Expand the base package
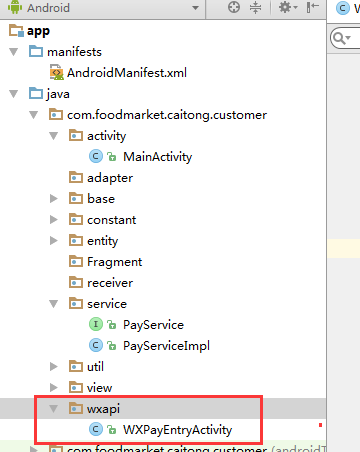The height and width of the screenshot is (452, 360). point(54,199)
